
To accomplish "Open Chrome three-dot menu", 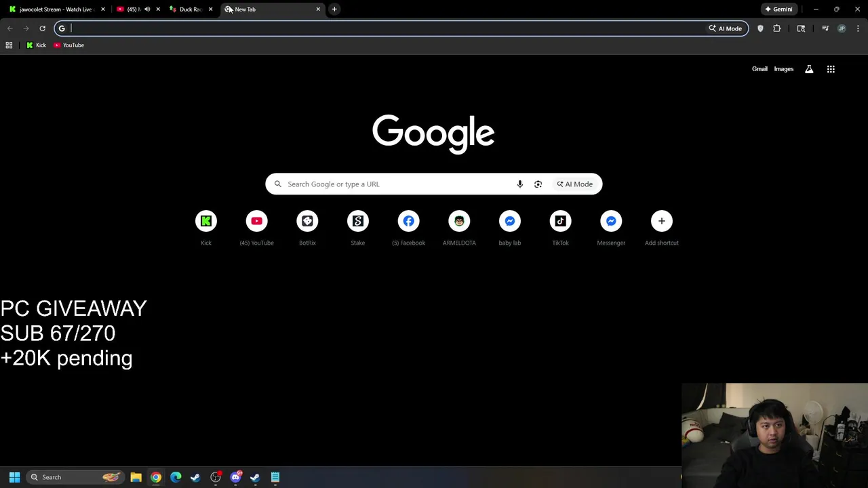I will point(858,28).
